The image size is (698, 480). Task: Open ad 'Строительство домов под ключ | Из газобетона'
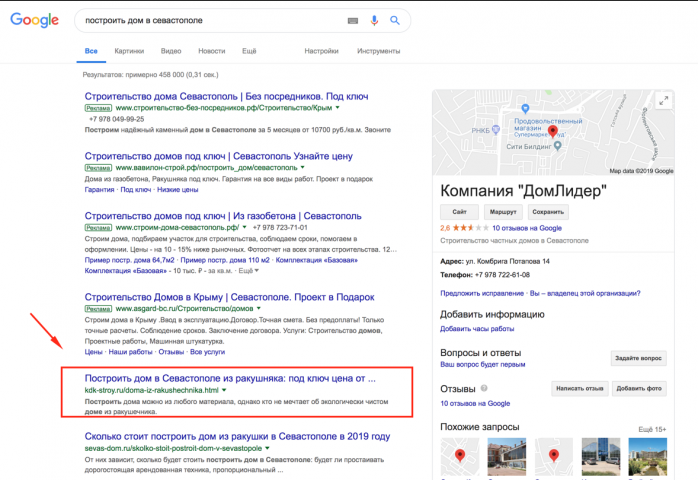223,216
